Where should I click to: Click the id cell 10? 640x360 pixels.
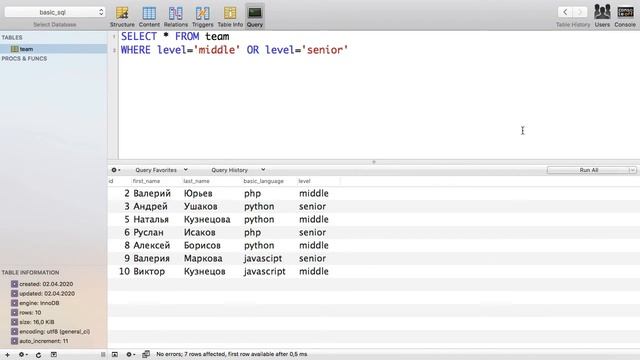point(124,272)
